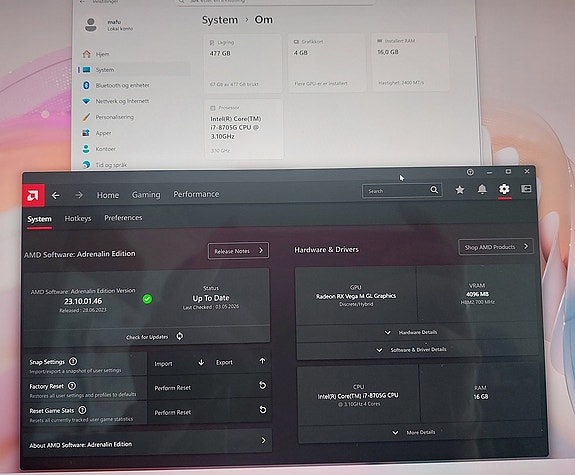
Task: Toggle the sidebar panel icon
Action: (526, 189)
